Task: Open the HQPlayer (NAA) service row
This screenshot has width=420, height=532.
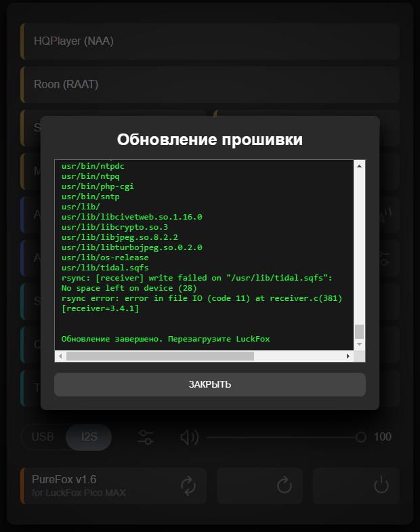Action: (210, 41)
